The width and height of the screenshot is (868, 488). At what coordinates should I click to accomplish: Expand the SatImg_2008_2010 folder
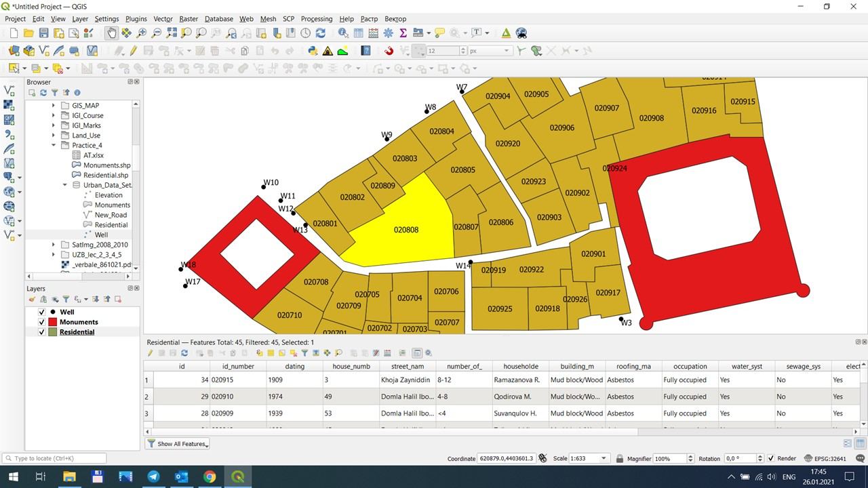coord(54,245)
